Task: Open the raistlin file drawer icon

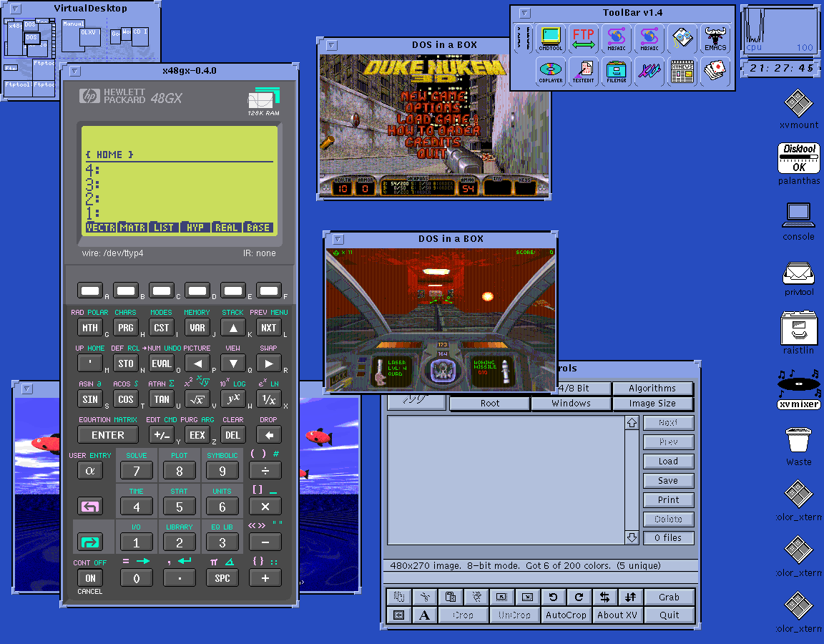Action: tap(799, 332)
